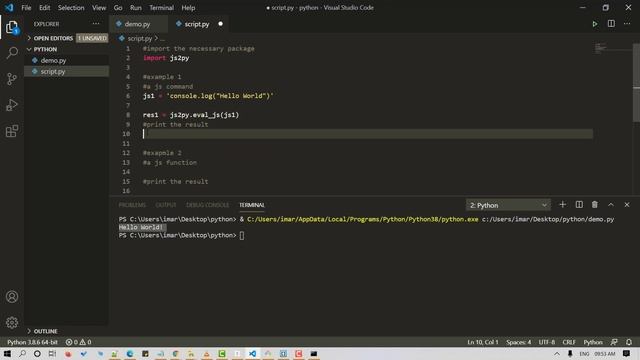The height and width of the screenshot is (360, 640).
Task: Open the Help menu
Action: (x=188, y=7)
